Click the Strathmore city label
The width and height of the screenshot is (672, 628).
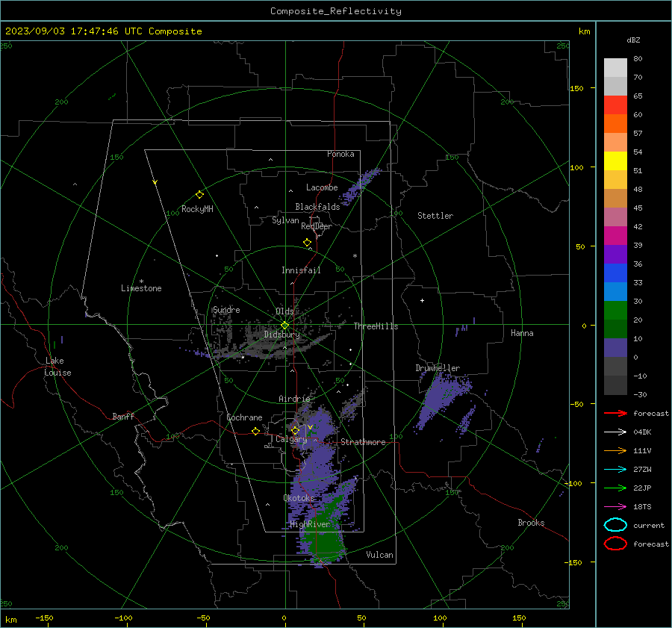pos(363,442)
